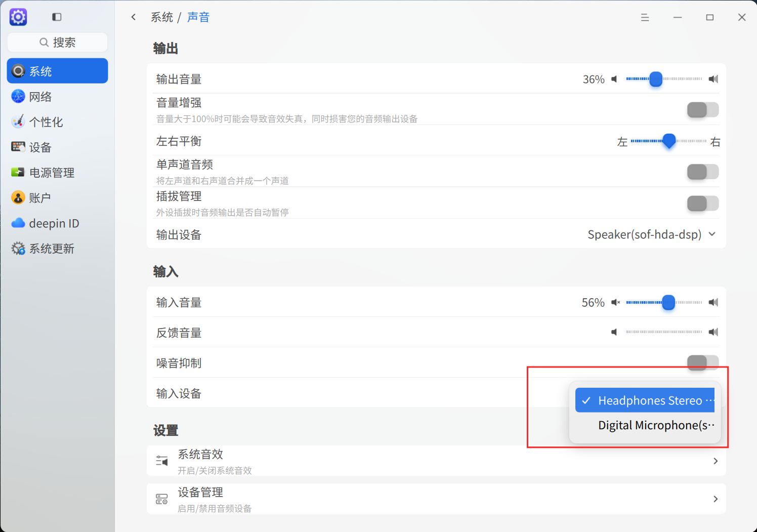Click the input volume slider handle
This screenshot has height=532, width=757.
668,302
